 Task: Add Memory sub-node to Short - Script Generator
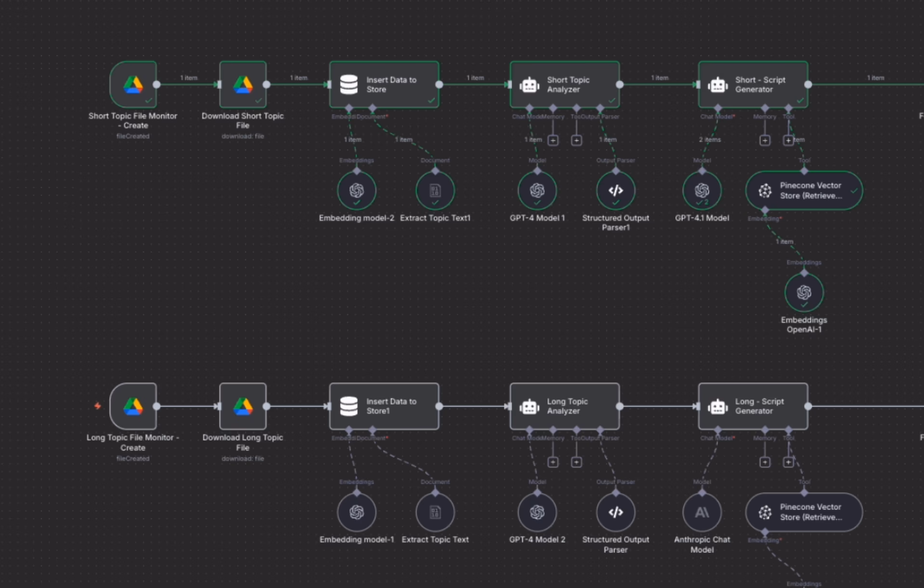click(x=765, y=141)
